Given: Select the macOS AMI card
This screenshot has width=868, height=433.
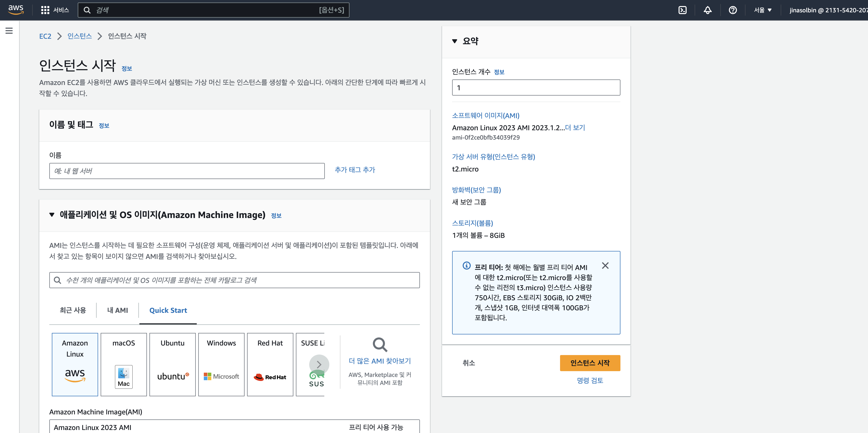Looking at the screenshot, I should (124, 364).
